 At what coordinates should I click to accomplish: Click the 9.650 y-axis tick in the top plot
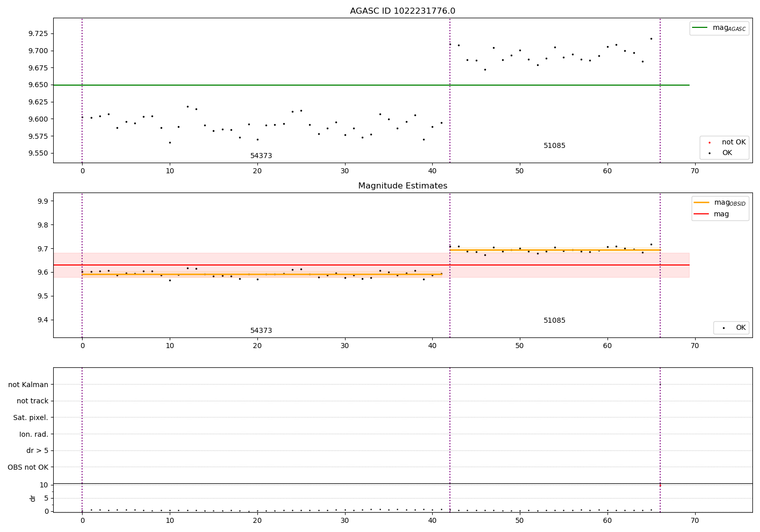(x=39, y=85)
